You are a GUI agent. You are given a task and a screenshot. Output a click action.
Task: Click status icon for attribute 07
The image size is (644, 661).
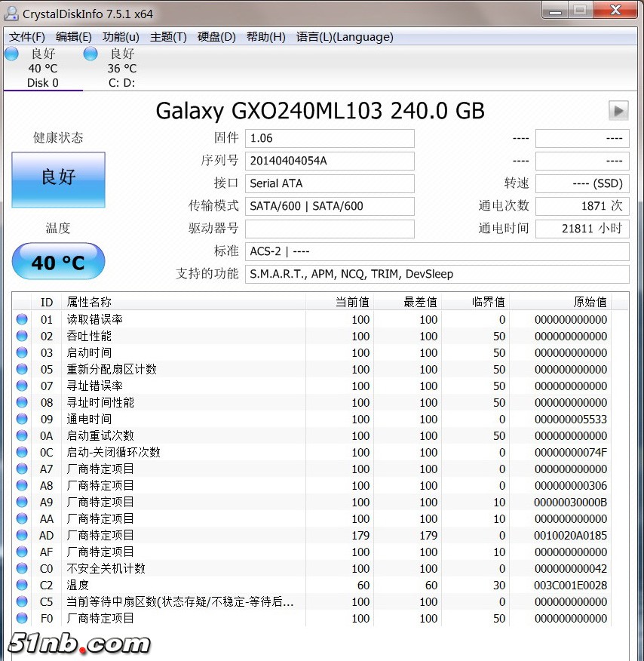coord(22,386)
